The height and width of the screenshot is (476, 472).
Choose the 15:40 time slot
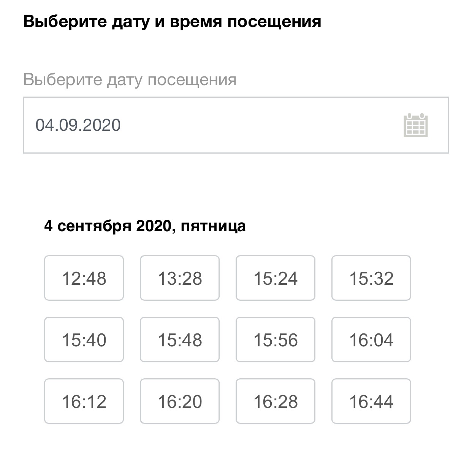click(x=84, y=340)
